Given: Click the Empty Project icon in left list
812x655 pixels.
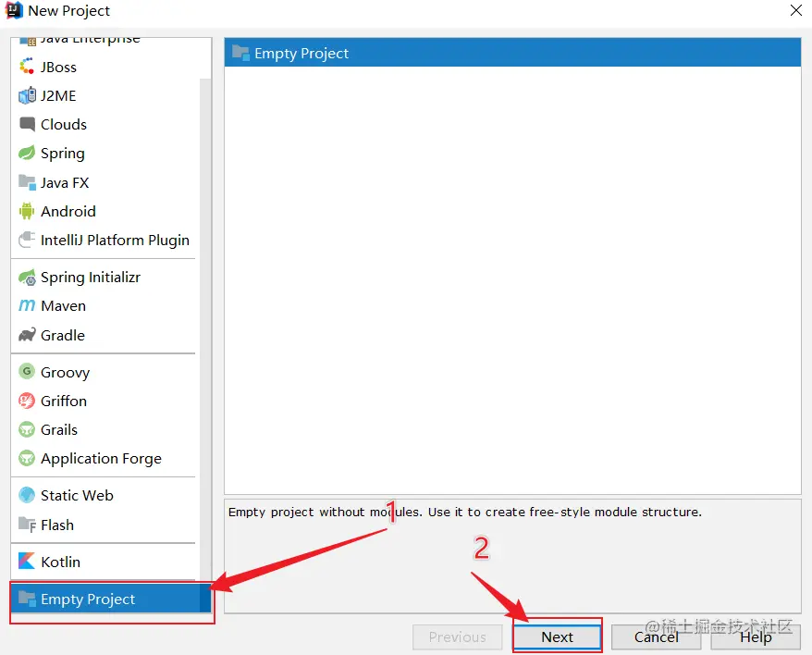Looking at the screenshot, I should click(x=27, y=599).
